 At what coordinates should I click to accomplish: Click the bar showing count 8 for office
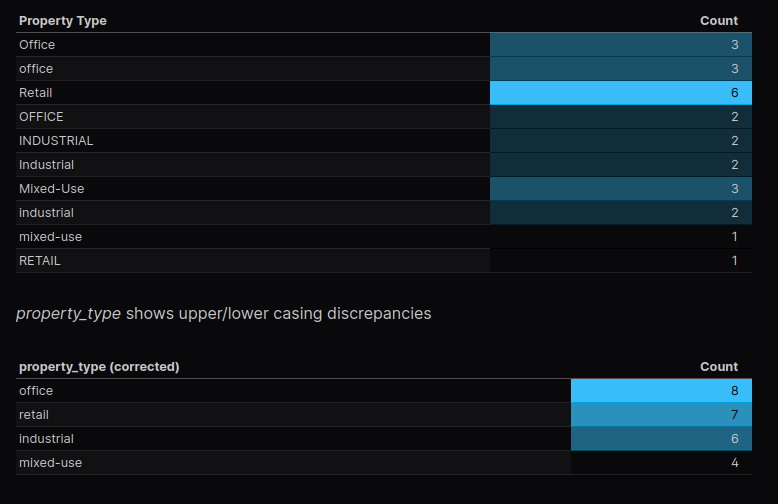[x=661, y=391]
